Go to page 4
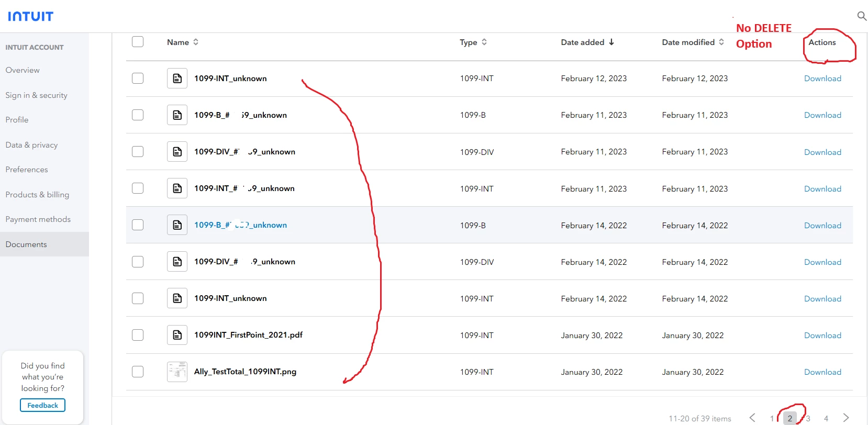The width and height of the screenshot is (868, 425). point(826,418)
